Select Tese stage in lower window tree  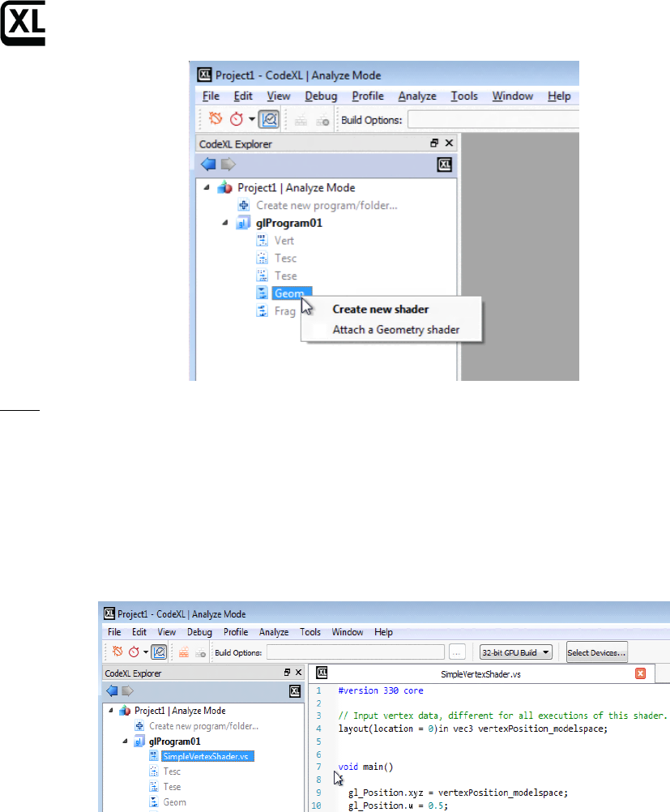click(x=172, y=787)
